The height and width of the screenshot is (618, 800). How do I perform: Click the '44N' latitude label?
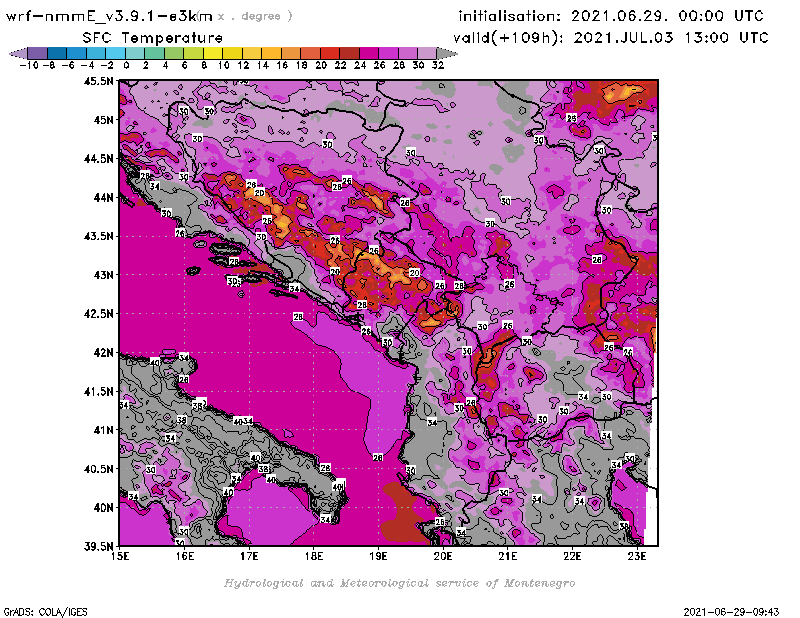[103, 197]
